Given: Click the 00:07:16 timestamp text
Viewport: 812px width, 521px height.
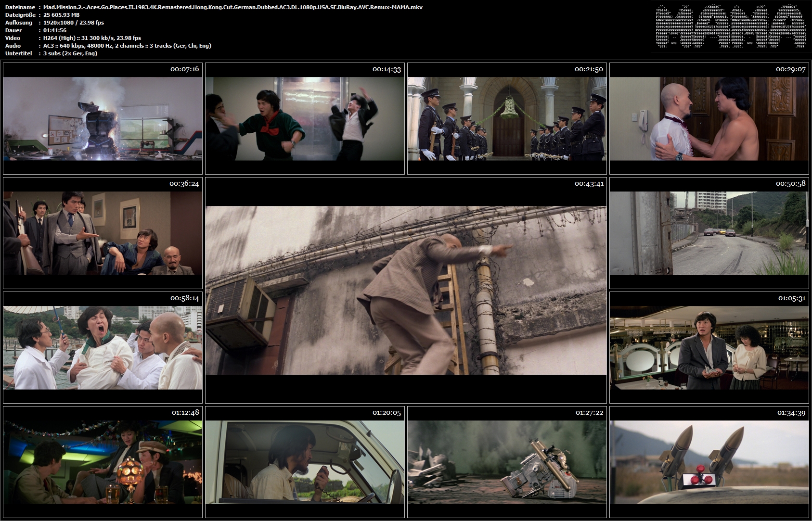Looking at the screenshot, I should (x=184, y=69).
